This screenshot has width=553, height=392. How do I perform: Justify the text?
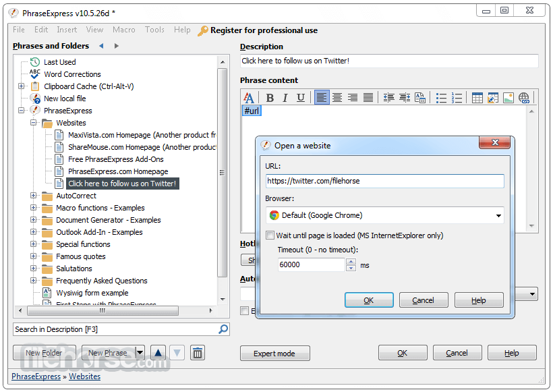click(x=368, y=98)
